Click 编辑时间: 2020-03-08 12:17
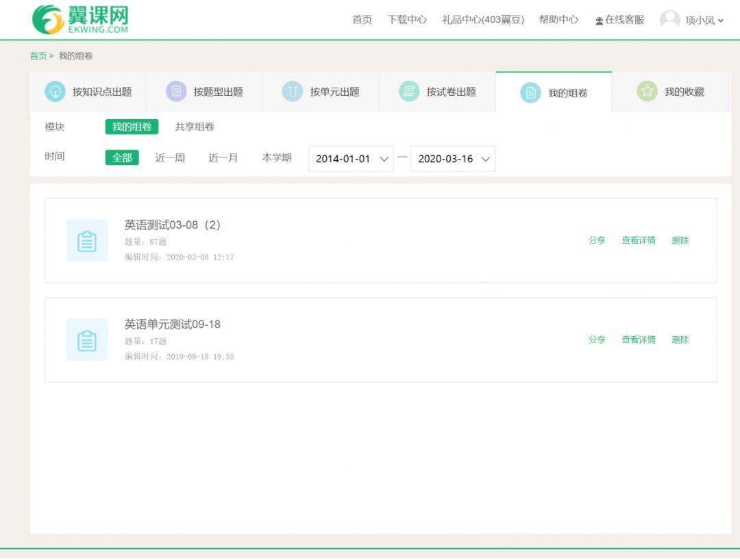This screenshot has width=740, height=560. click(x=180, y=257)
